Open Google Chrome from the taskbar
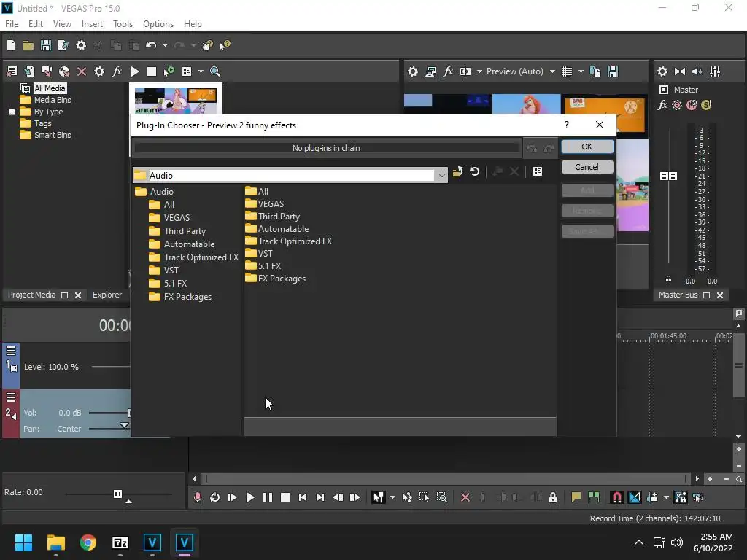This screenshot has height=560, width=747. (88, 542)
